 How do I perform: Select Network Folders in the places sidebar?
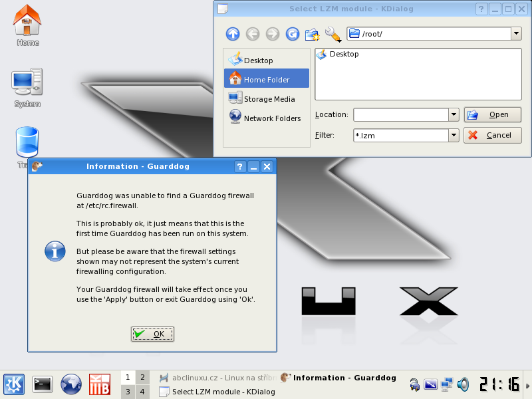[267, 118]
